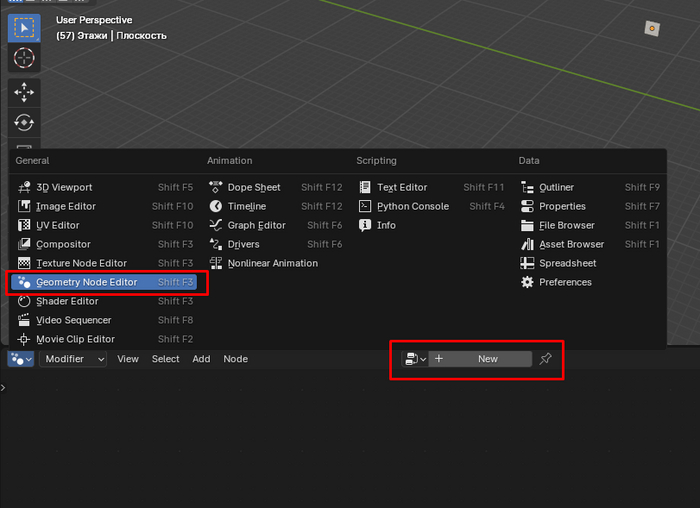Viewport: 700px width, 508px height.
Task: Pick the Rotate tool icon
Action: [24, 123]
